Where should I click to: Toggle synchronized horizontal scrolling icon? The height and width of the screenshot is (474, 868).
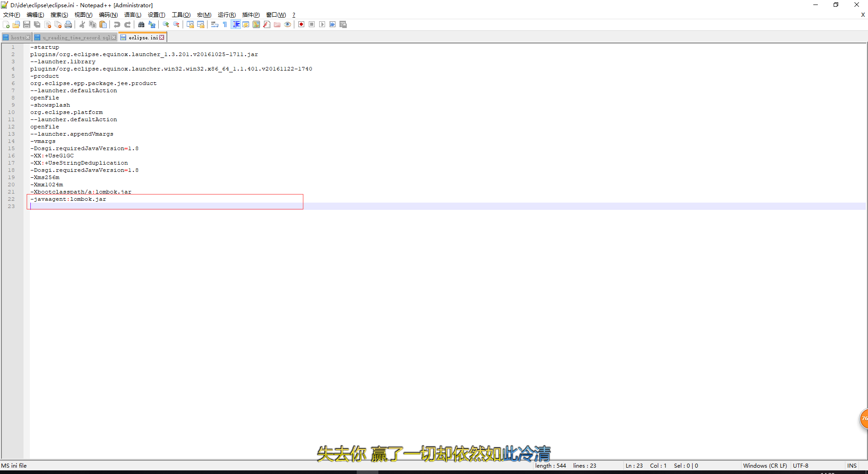pos(201,24)
